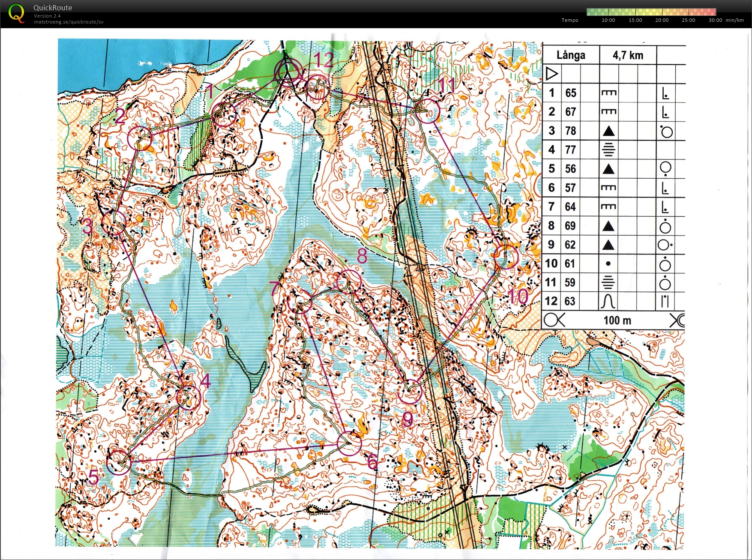Select the start triangle symbol in description table
Screen dimensions: 752x560
click(552, 74)
